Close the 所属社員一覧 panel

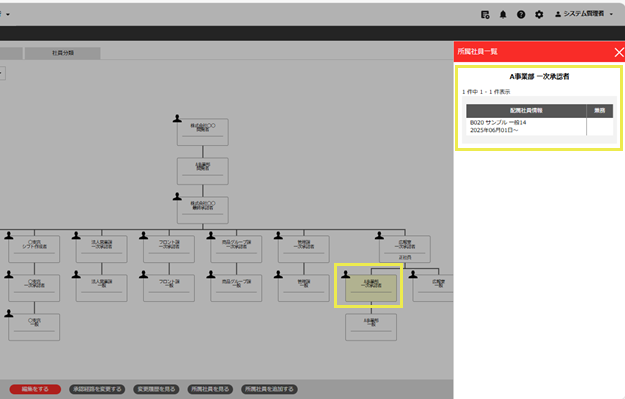[x=619, y=52]
